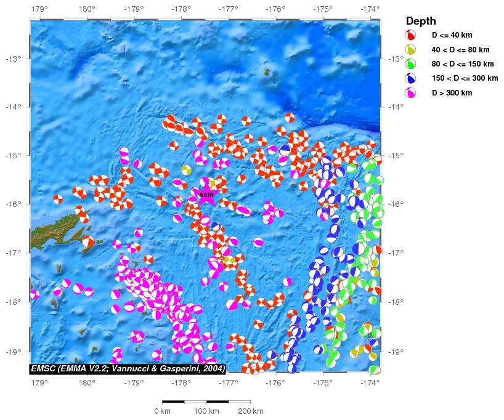Screen dimensions: 504x420
Task: Click the -177° longitude label on top axis
Action: (x=229, y=9)
